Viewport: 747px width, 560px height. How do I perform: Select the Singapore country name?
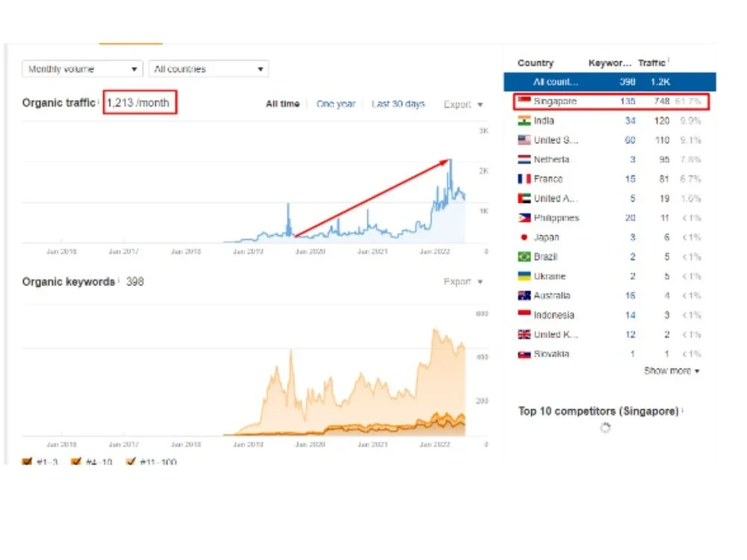coord(555,101)
